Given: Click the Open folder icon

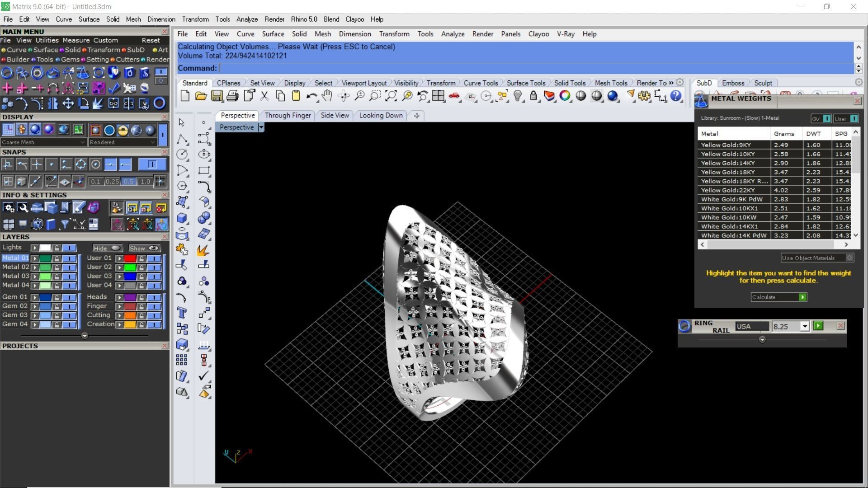Looking at the screenshot, I should [201, 96].
